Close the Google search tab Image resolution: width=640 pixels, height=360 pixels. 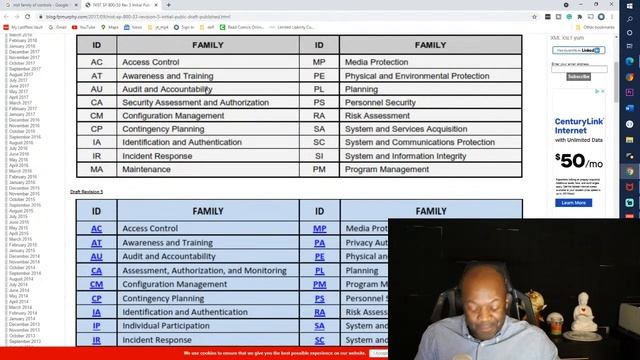pyautogui.click(x=76, y=5)
